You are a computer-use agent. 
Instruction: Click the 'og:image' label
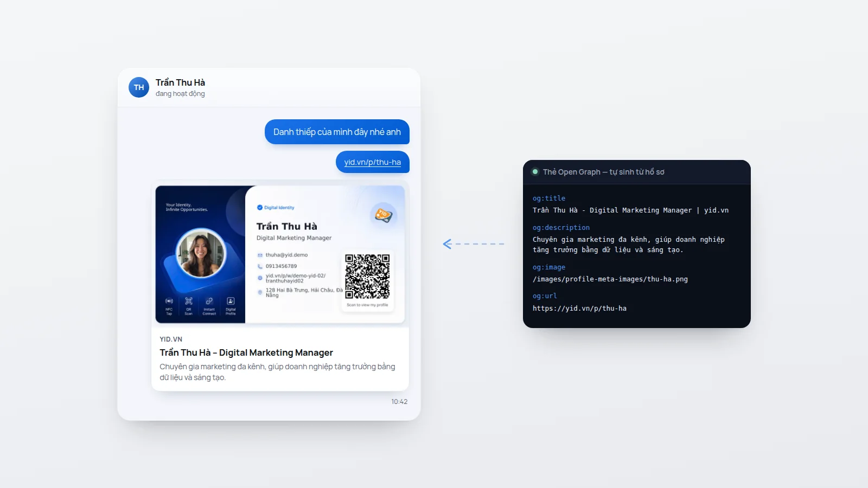coord(549,267)
